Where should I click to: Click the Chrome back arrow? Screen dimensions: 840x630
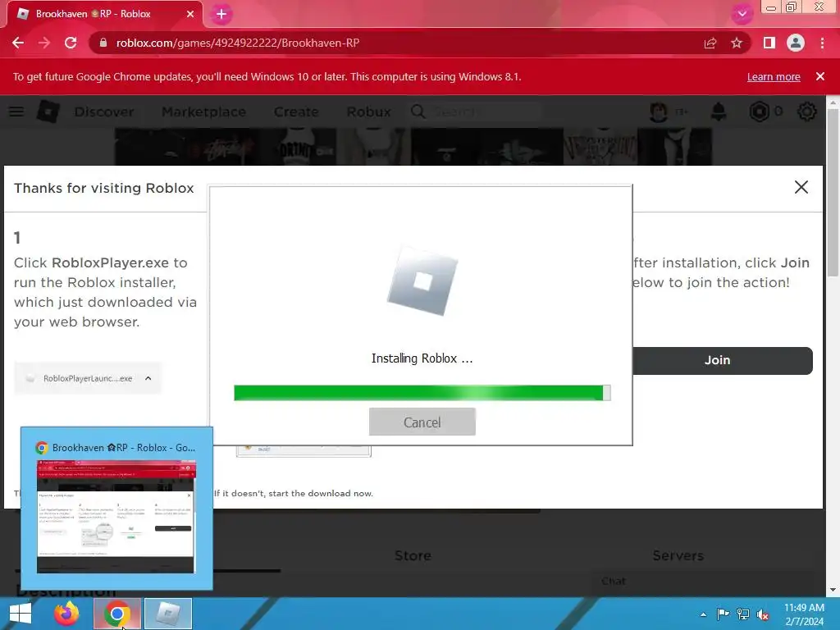pyautogui.click(x=18, y=43)
